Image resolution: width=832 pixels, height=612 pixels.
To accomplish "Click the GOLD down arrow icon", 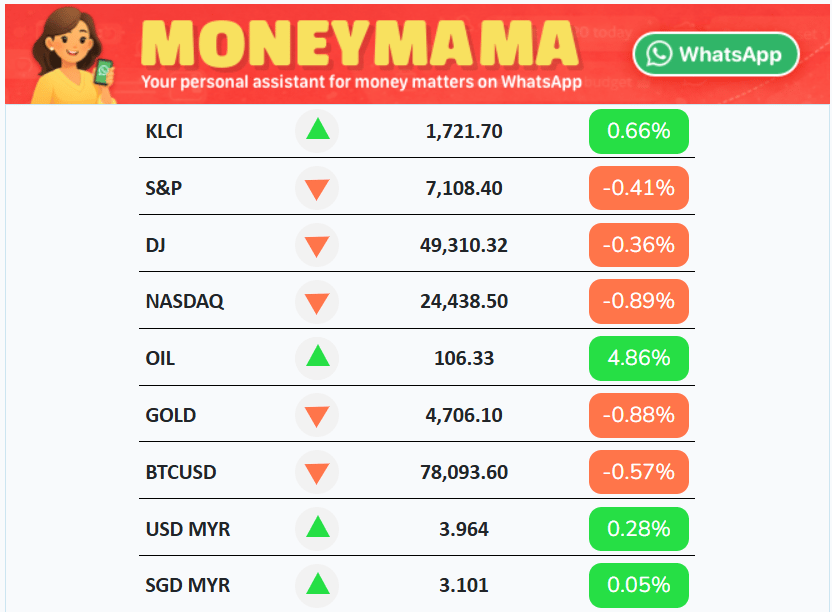I will pyautogui.click(x=317, y=415).
